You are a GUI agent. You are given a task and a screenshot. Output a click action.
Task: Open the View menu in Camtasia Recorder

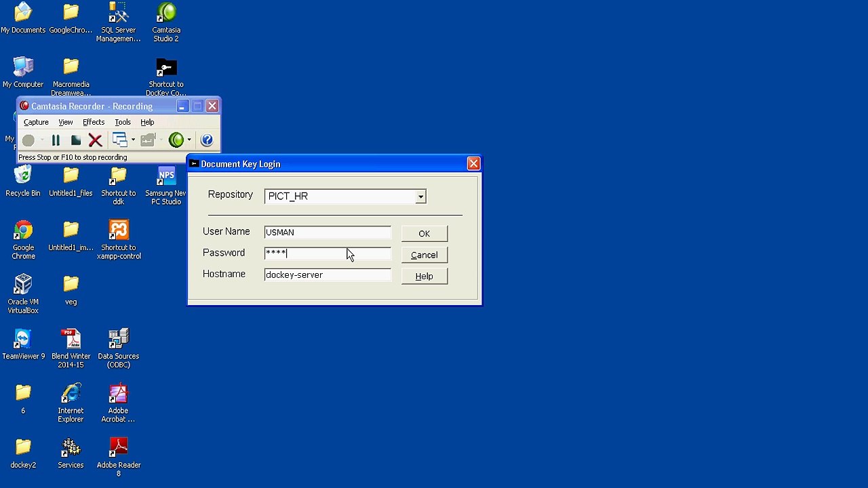pos(66,122)
